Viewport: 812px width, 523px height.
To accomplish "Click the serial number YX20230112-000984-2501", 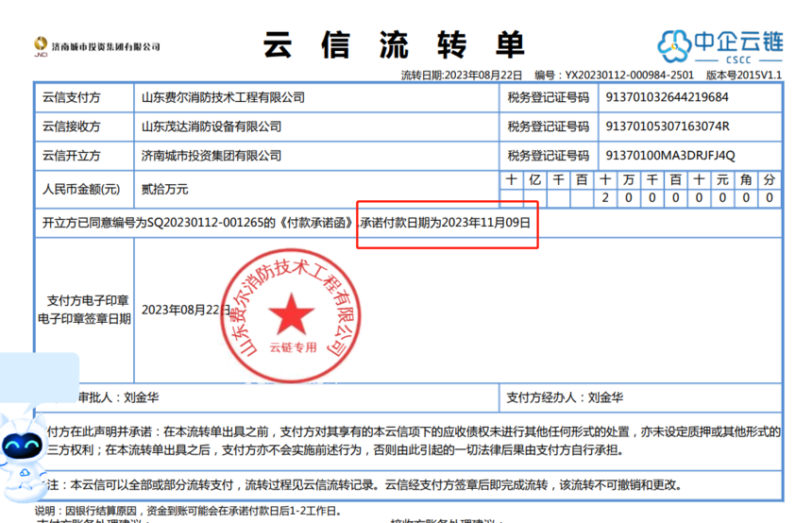I will coord(629,76).
